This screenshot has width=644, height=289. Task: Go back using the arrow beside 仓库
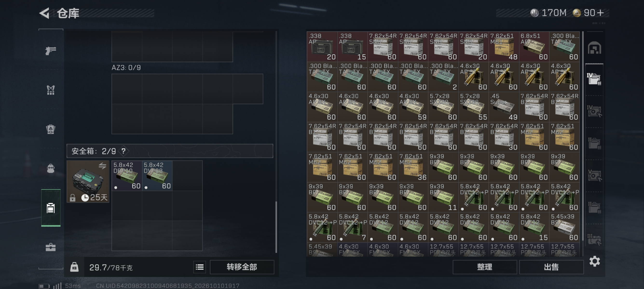click(44, 13)
